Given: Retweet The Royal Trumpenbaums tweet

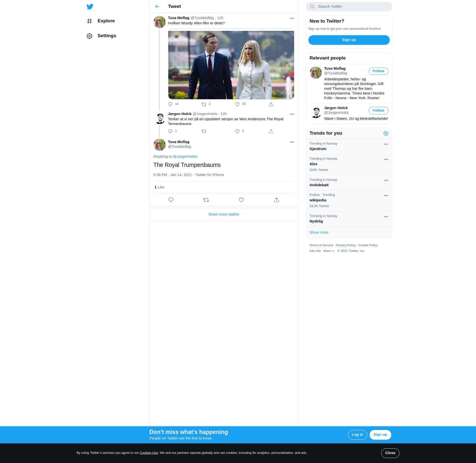Looking at the screenshot, I should [206, 200].
